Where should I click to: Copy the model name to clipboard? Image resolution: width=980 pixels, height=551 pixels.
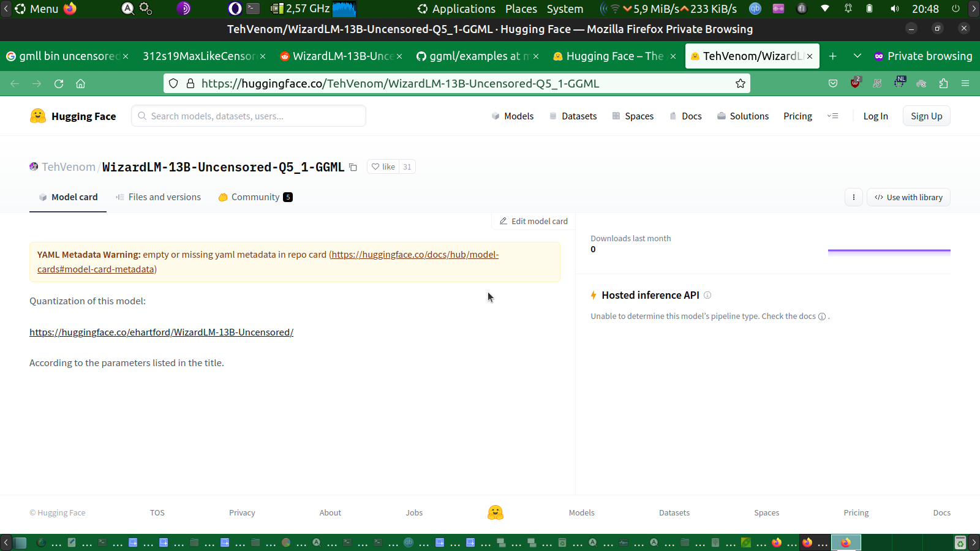pos(353,167)
